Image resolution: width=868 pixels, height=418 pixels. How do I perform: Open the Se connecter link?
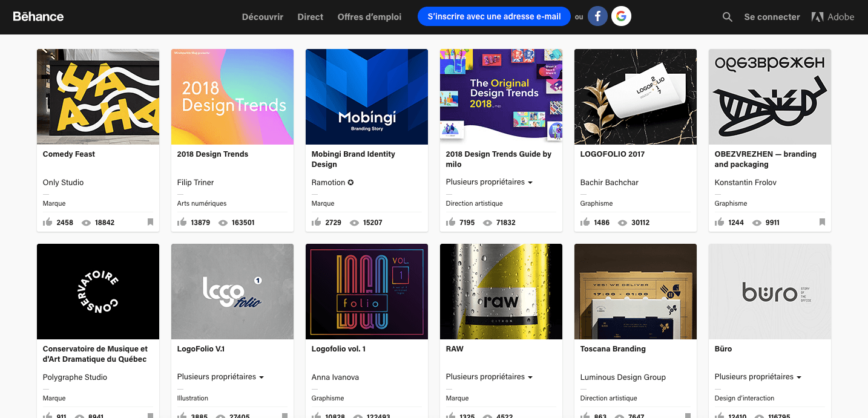772,16
